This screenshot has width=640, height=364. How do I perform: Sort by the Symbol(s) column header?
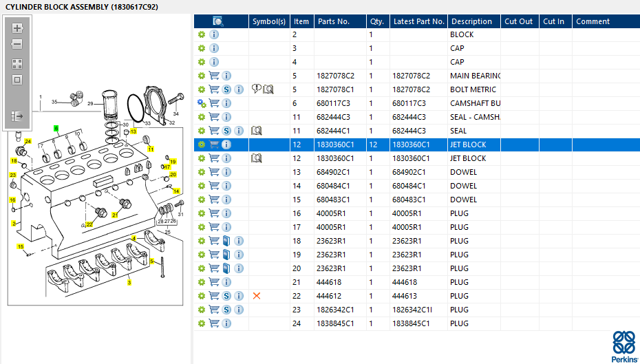coord(269,21)
